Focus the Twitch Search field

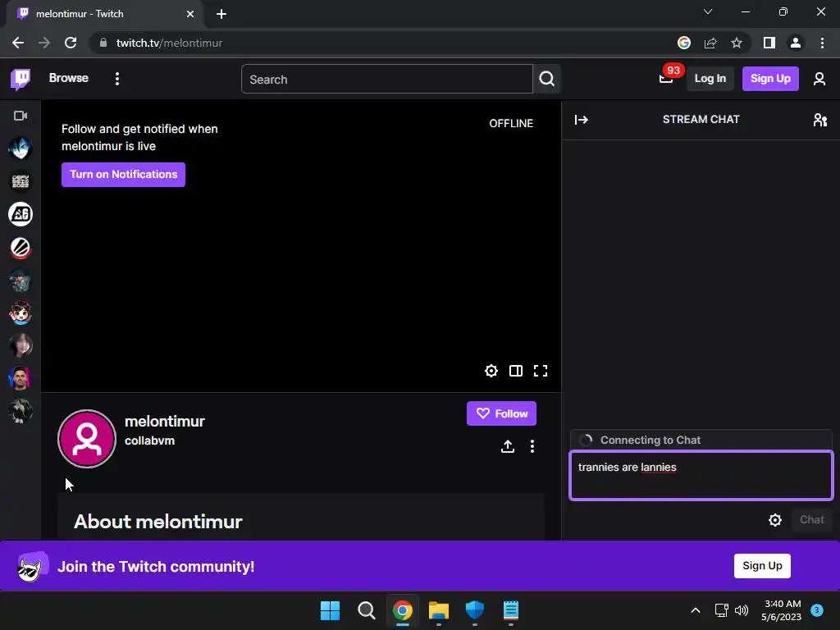coord(387,80)
